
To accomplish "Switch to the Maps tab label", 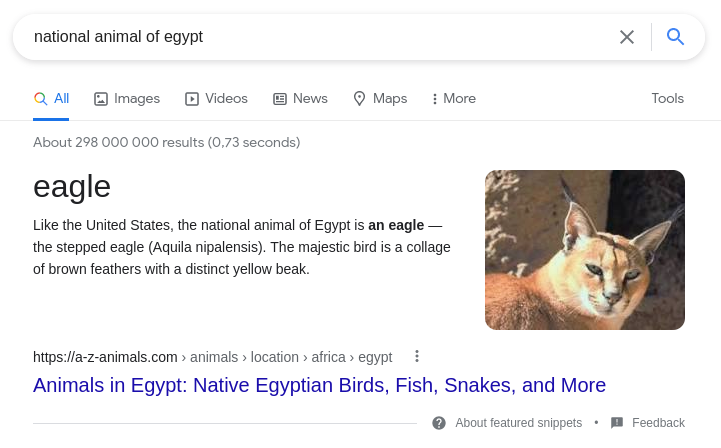I will tap(390, 98).
